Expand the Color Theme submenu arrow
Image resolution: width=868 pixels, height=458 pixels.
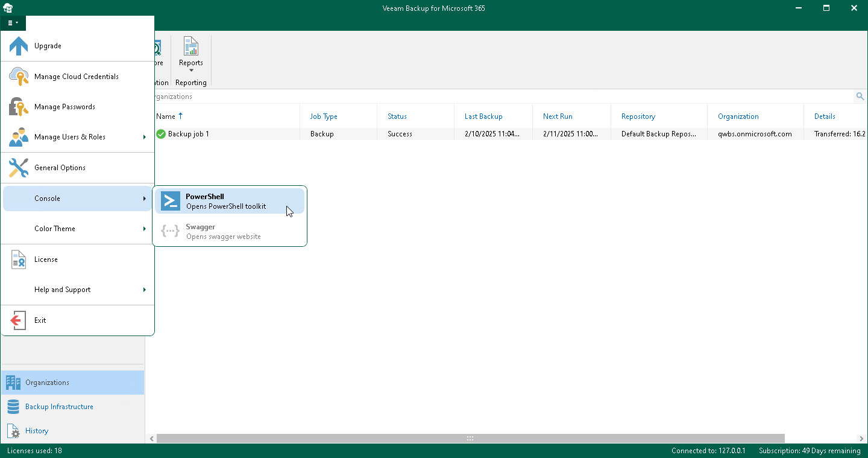(x=145, y=229)
